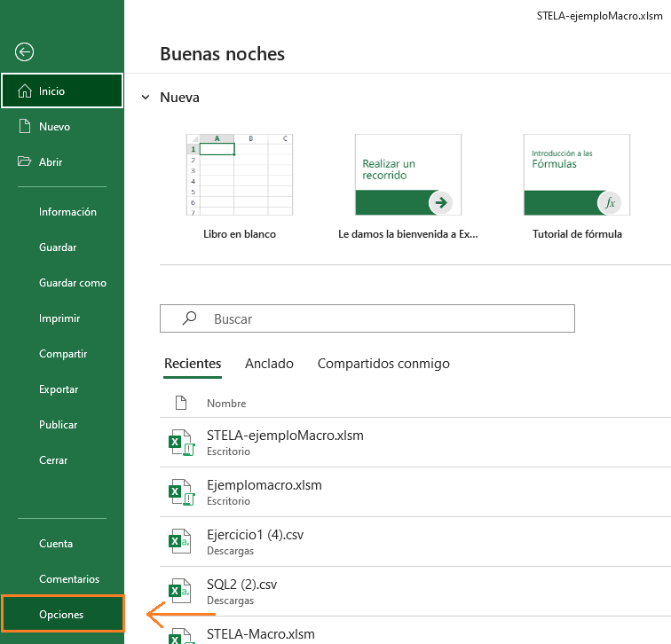The image size is (671, 644).
Task: Click the magnifying glass search icon
Action: [189, 318]
